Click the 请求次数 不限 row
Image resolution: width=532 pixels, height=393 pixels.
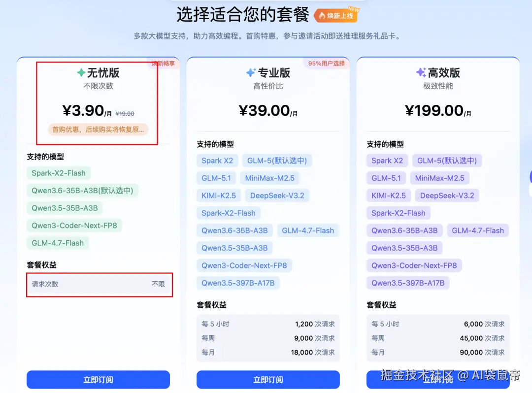point(99,284)
